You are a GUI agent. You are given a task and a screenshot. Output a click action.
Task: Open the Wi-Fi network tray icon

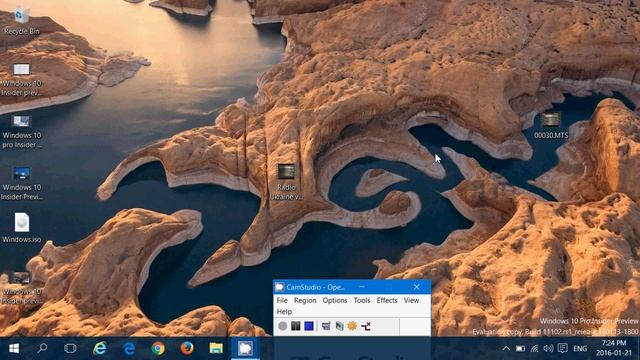(534, 348)
